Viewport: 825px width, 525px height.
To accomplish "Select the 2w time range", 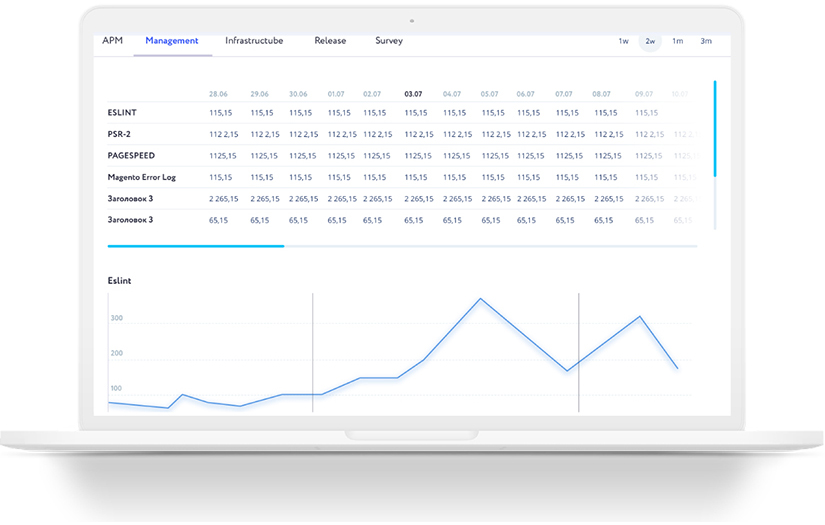I will (x=650, y=41).
